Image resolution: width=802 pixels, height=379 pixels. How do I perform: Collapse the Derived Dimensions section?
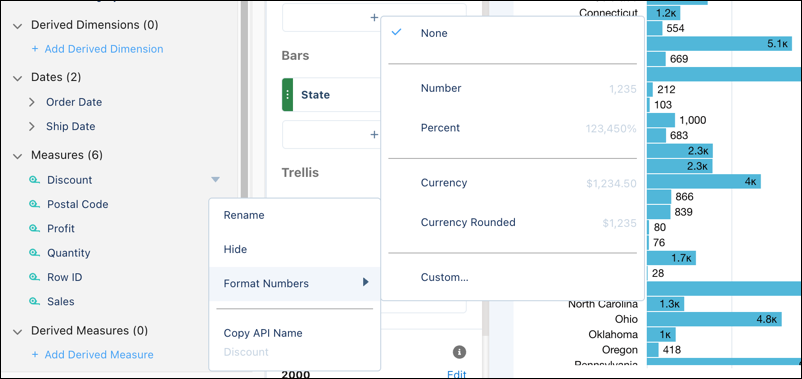pyautogui.click(x=18, y=25)
